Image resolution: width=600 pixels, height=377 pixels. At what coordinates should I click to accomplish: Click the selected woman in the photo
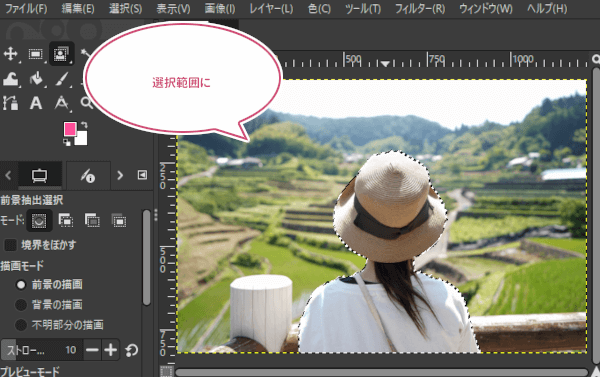click(390, 253)
